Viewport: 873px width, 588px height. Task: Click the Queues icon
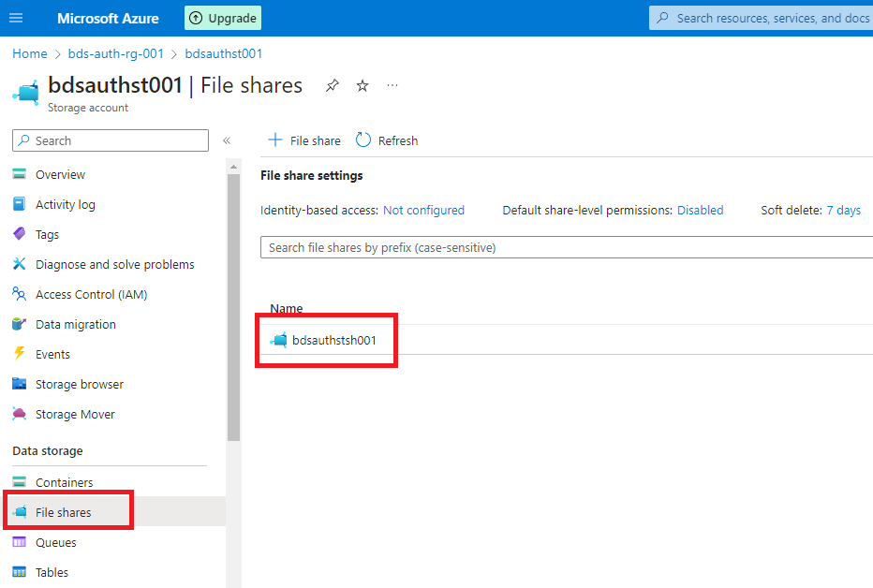19,542
